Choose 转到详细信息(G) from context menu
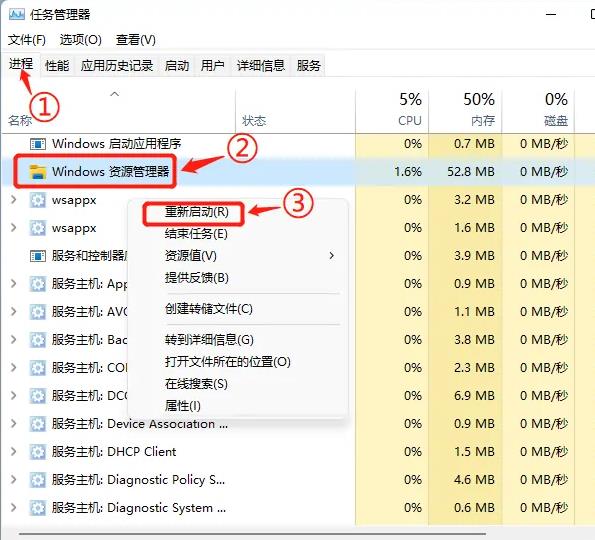Screen dimensions: 595x540 click(209, 340)
